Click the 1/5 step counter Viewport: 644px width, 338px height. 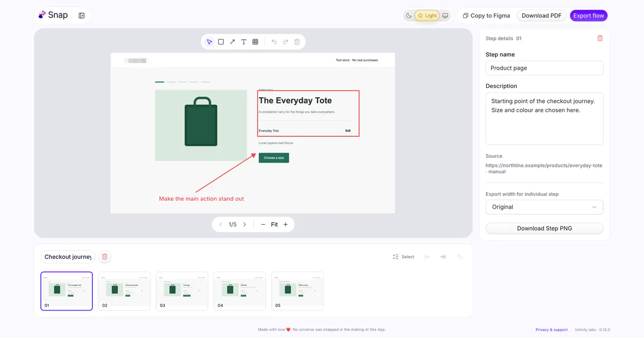click(232, 225)
